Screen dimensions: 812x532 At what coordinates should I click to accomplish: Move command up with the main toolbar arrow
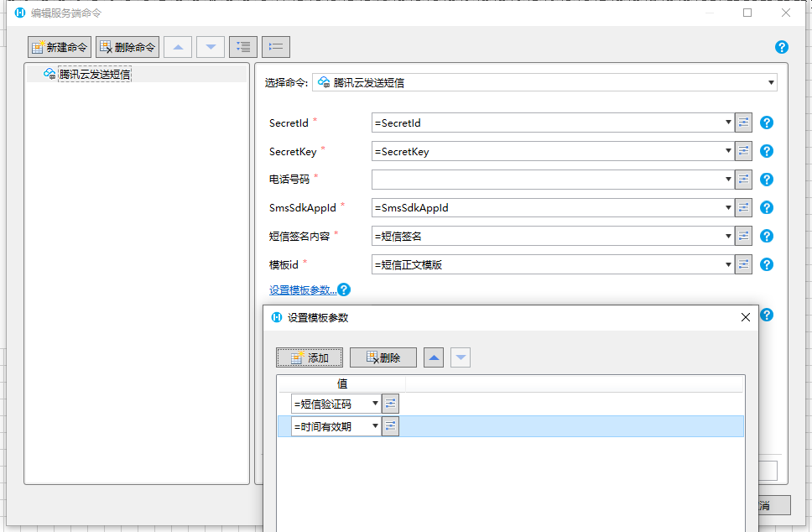(178, 47)
